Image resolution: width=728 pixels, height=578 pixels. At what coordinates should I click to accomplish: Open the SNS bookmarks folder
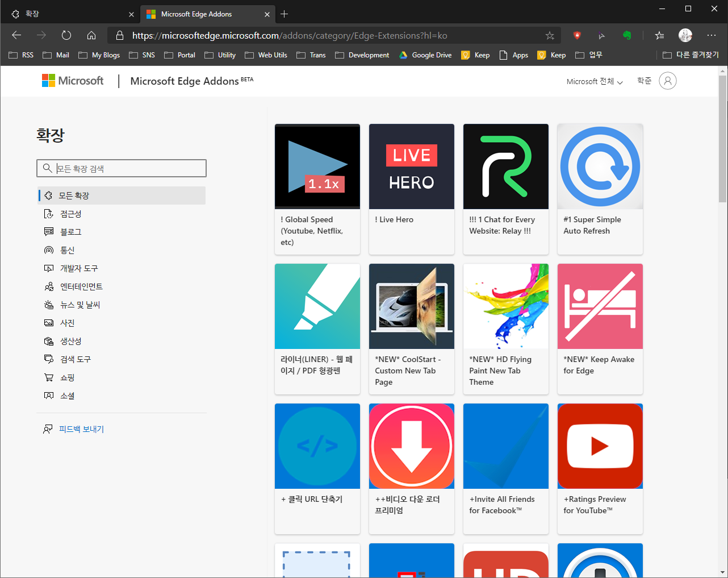click(x=142, y=55)
